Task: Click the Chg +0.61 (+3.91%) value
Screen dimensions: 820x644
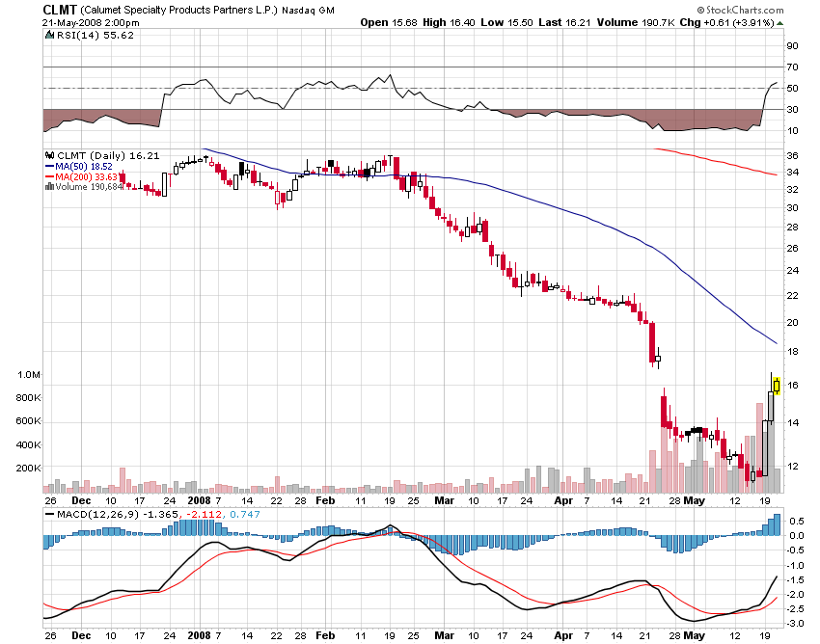Action: [727, 22]
